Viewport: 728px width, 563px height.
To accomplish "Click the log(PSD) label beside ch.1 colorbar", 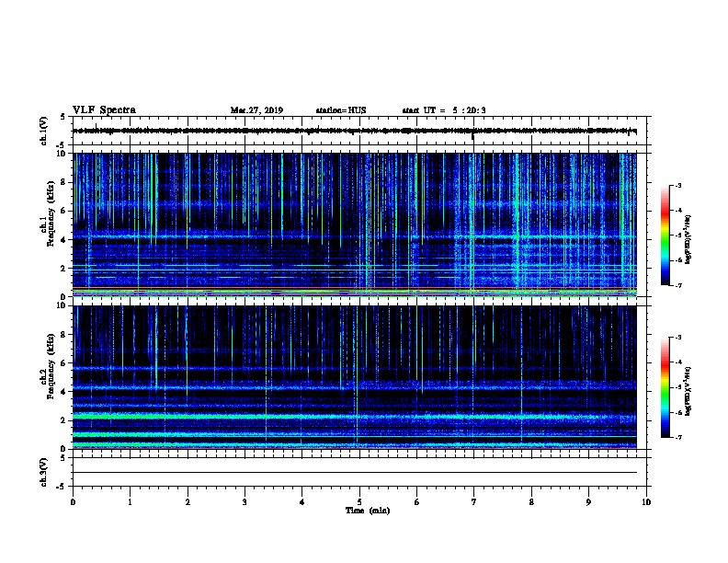I will [688, 239].
